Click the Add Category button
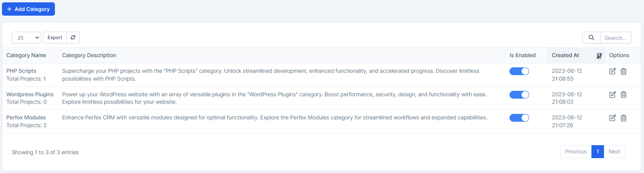Viewport: 644px width, 173px height. 28,9
